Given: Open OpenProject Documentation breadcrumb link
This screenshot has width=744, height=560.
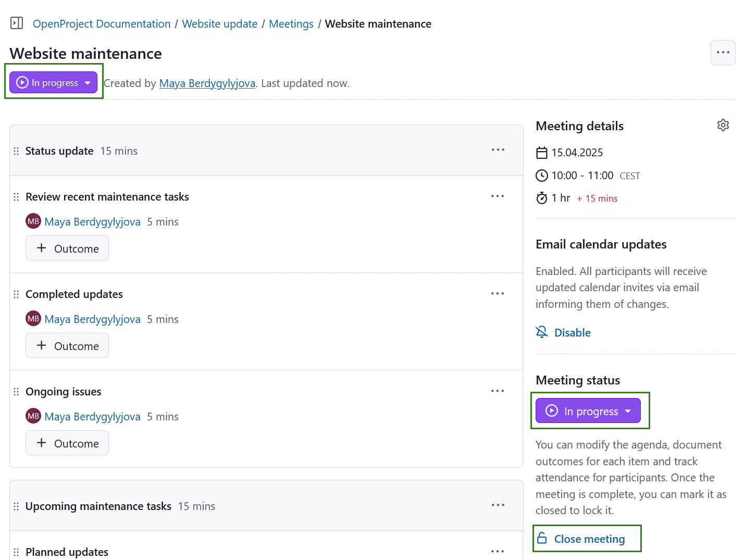Looking at the screenshot, I should point(102,24).
